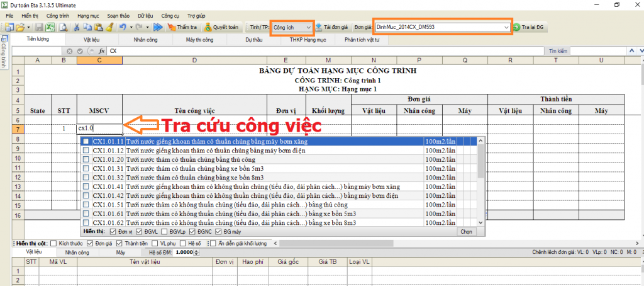This screenshot has width=644, height=286.
Task: Check the box for job CX1.01.32
Action: pyautogui.click(x=86, y=178)
